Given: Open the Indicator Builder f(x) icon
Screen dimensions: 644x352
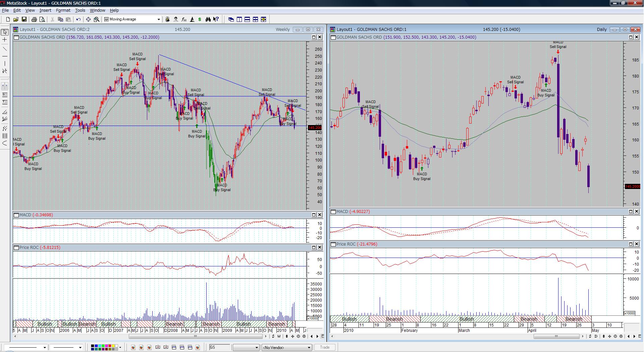Looking at the screenshot, I should point(184,19).
